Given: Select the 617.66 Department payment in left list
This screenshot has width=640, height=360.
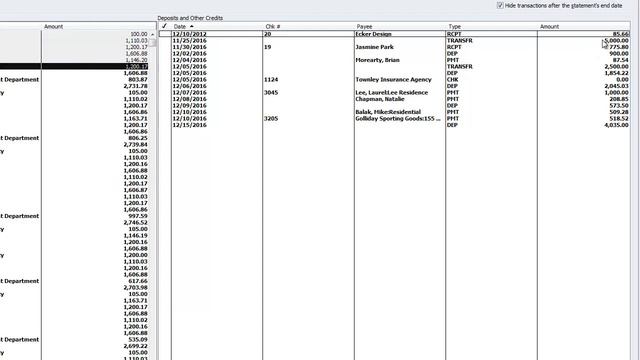Looking at the screenshot, I should click(x=74, y=281).
